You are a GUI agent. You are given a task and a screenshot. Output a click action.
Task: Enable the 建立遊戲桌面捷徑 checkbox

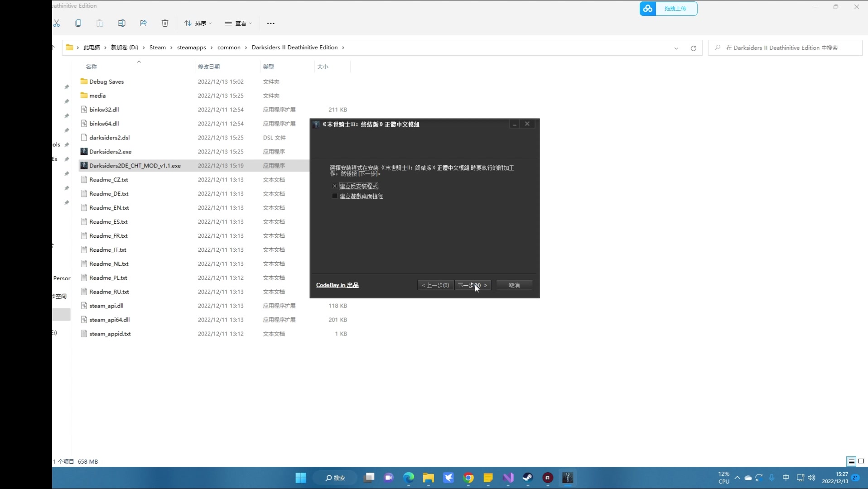pos(335,196)
